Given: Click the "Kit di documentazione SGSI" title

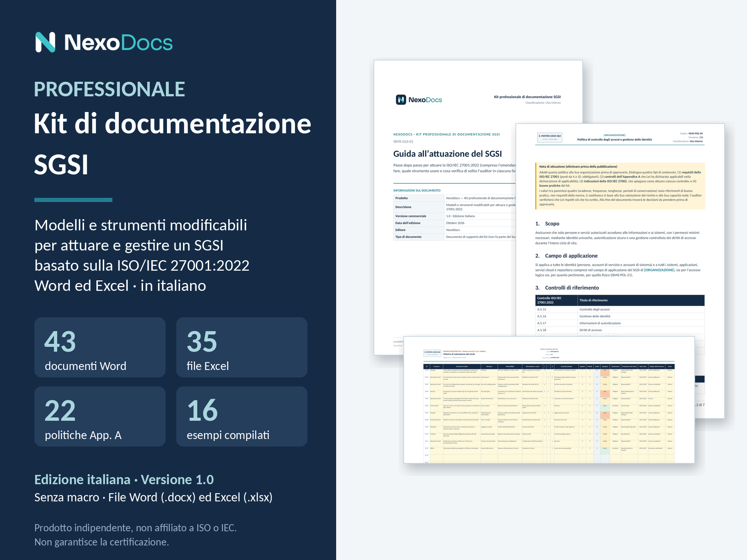Looking at the screenshot, I should 173,144.
